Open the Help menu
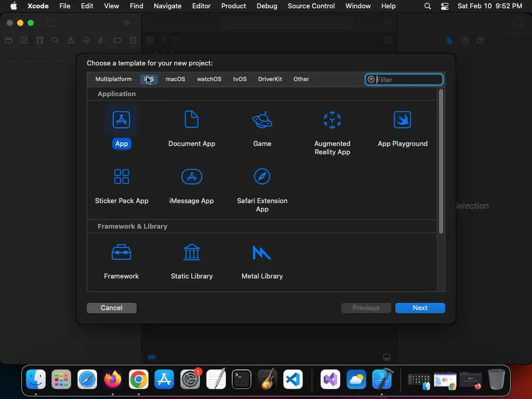Viewport: 532px width, 399px height. [x=388, y=6]
